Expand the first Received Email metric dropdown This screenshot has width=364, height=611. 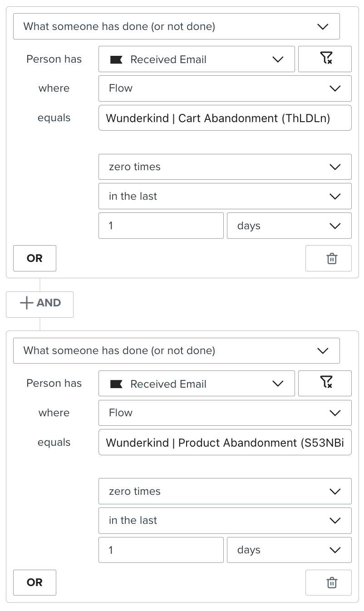pos(197,59)
